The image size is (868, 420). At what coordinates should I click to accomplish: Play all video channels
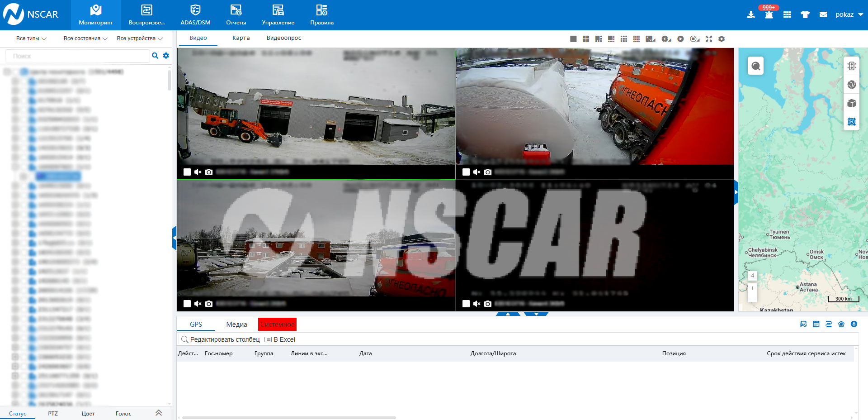point(680,39)
